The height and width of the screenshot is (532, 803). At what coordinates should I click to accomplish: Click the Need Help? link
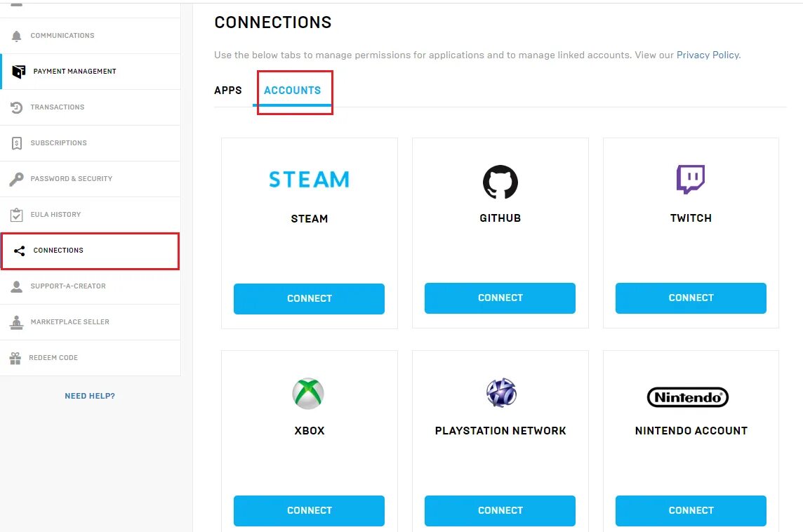(90, 396)
